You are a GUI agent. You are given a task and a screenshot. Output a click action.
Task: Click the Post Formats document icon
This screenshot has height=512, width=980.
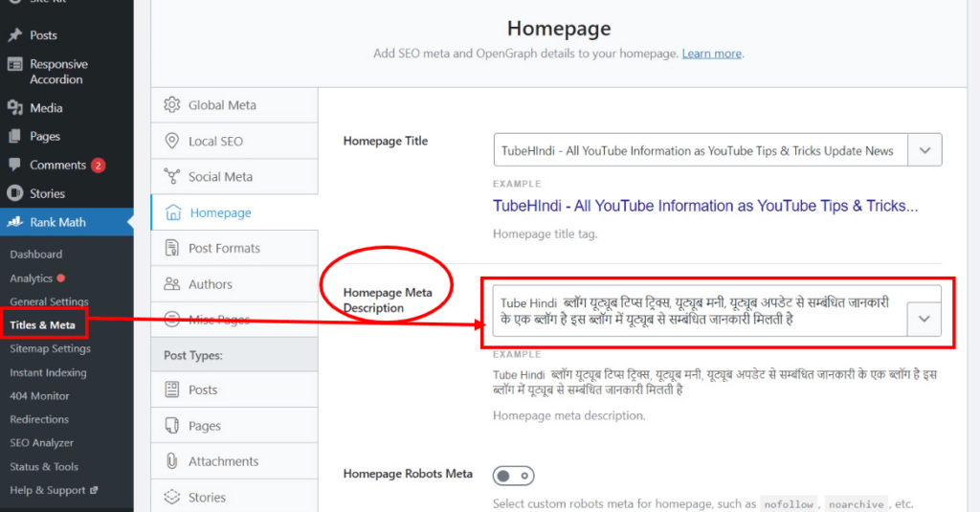tap(172, 248)
